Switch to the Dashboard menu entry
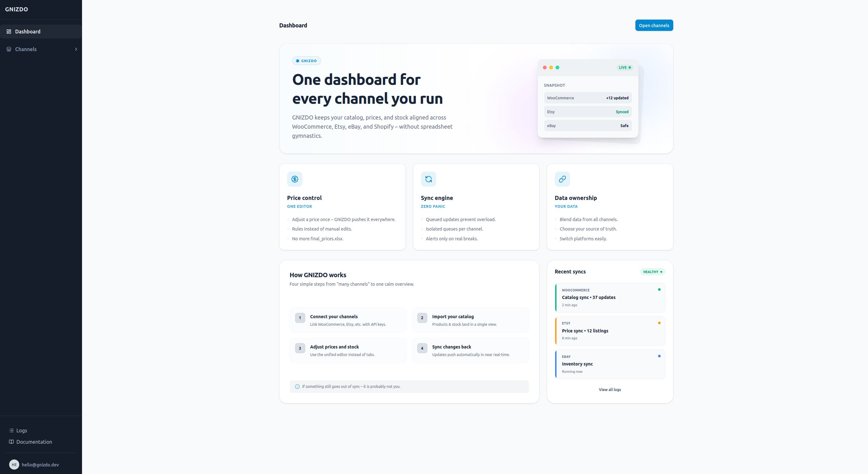The image size is (868, 474). (x=28, y=31)
